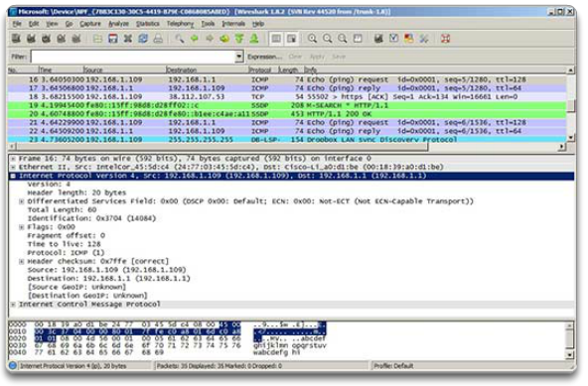Collapse Internet Protocol Version 4 node
The width and height of the screenshot is (588, 386).
click(13, 176)
